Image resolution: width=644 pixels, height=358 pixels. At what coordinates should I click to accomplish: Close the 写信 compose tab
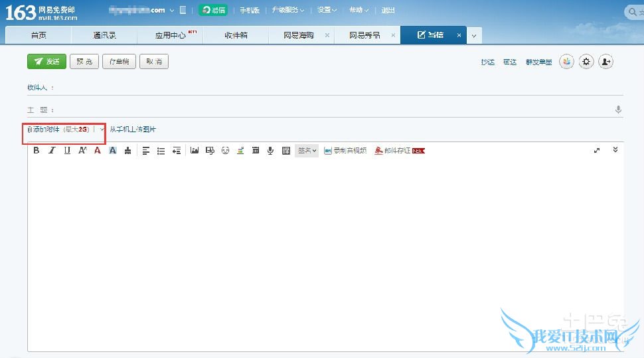[x=459, y=35]
